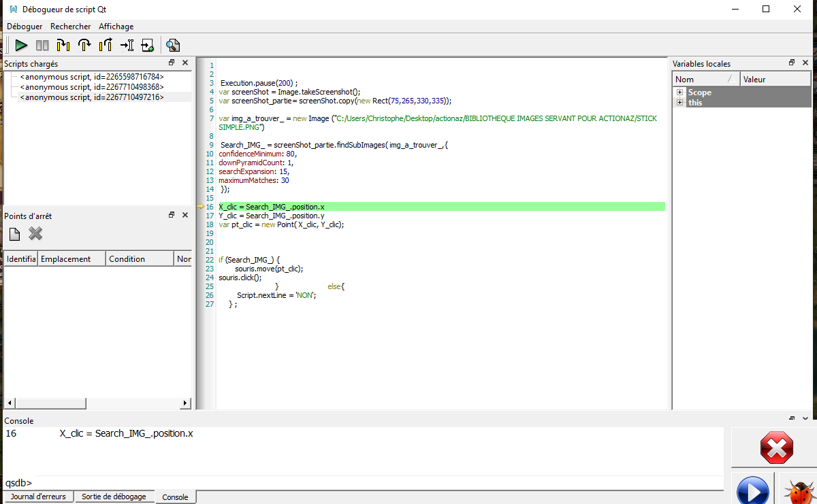
Task: Click the Identifiant breakpoint column header
Action: click(x=20, y=259)
